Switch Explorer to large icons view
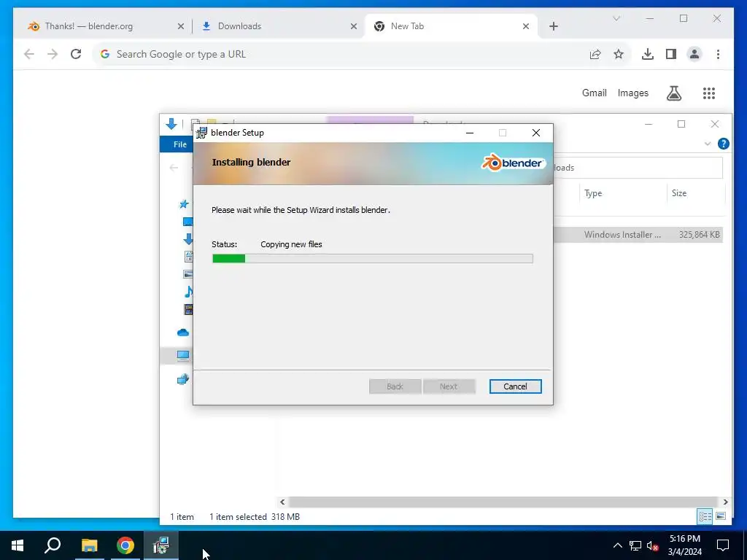The width and height of the screenshot is (747, 560). tap(721, 516)
